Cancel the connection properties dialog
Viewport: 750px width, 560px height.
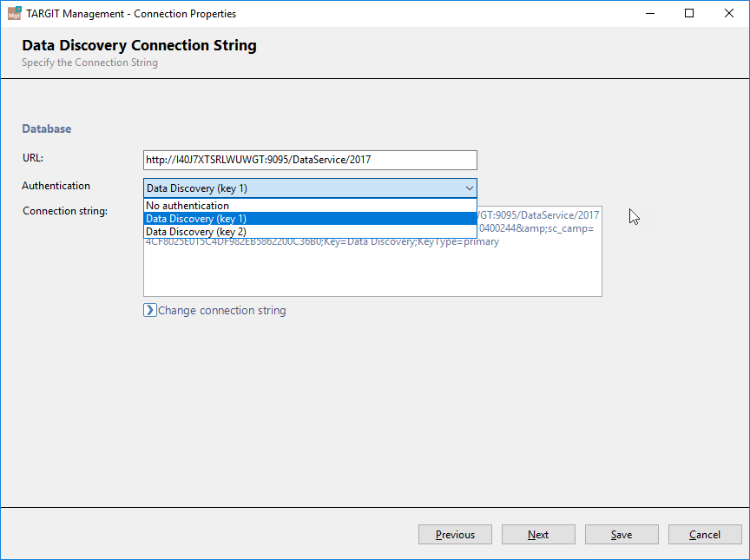[705, 535]
